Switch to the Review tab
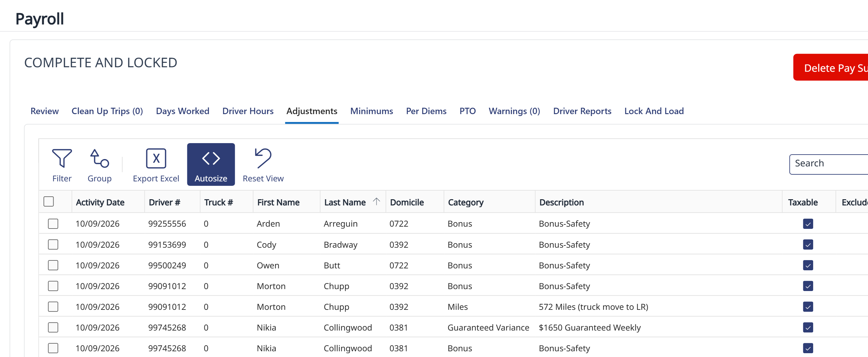The height and width of the screenshot is (357, 868). tap(44, 111)
